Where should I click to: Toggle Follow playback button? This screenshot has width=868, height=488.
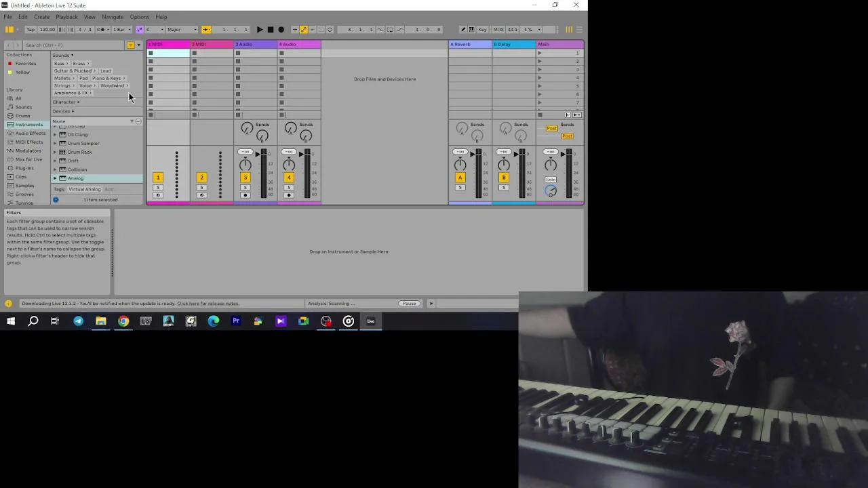pyautogui.click(x=206, y=30)
